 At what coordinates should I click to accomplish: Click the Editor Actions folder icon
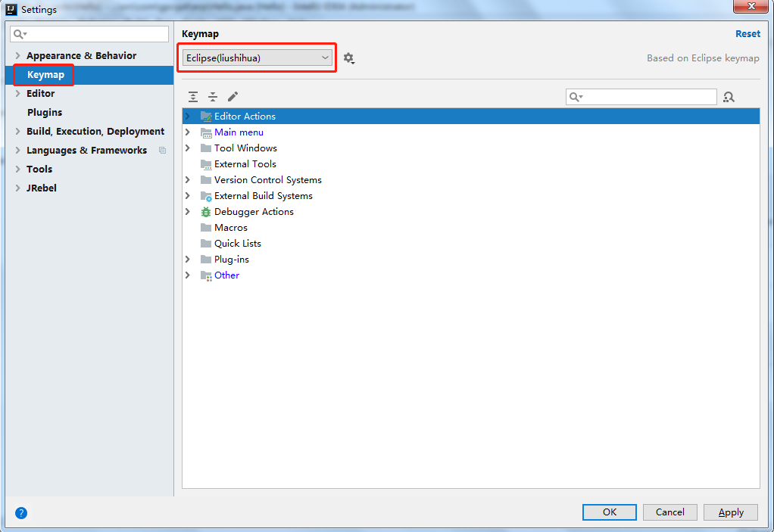pos(206,117)
